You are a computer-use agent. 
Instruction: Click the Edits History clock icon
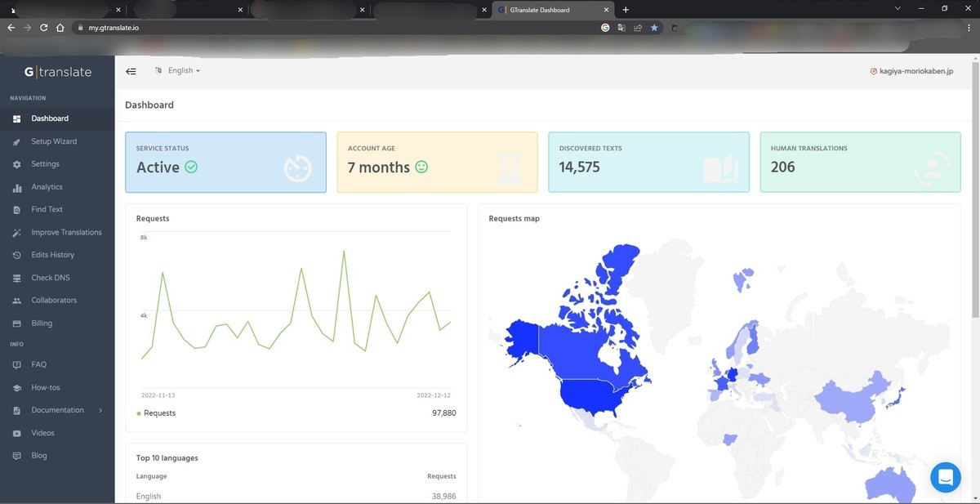(x=17, y=255)
